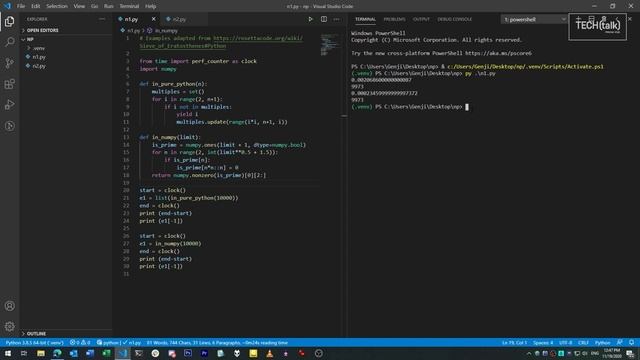Open editor More Actions ellipsis
640x360 pixels.
click(x=336, y=19)
